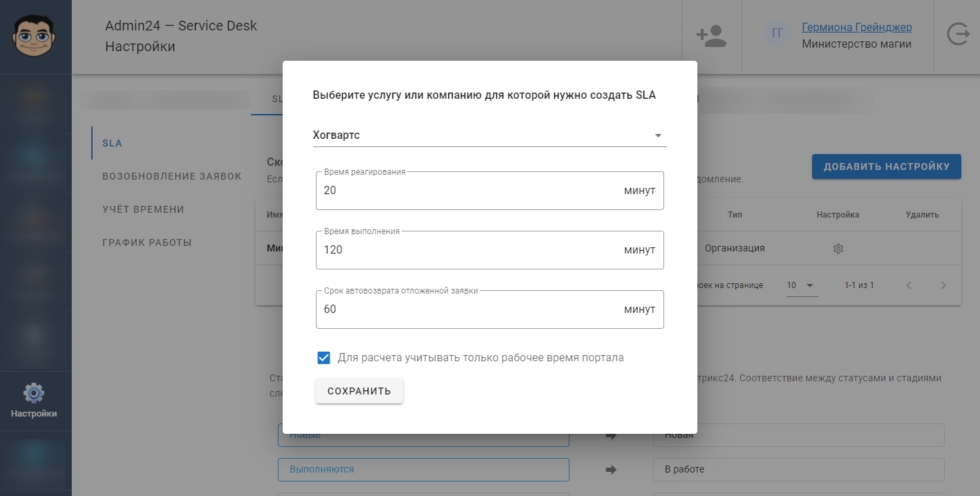980x496 pixels.
Task: Click the add user icon in header
Action: (711, 36)
